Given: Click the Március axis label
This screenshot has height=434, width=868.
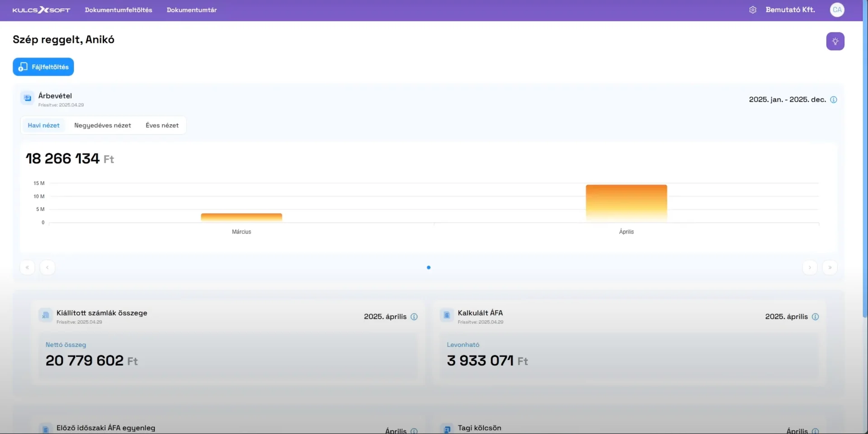Looking at the screenshot, I should [x=241, y=232].
